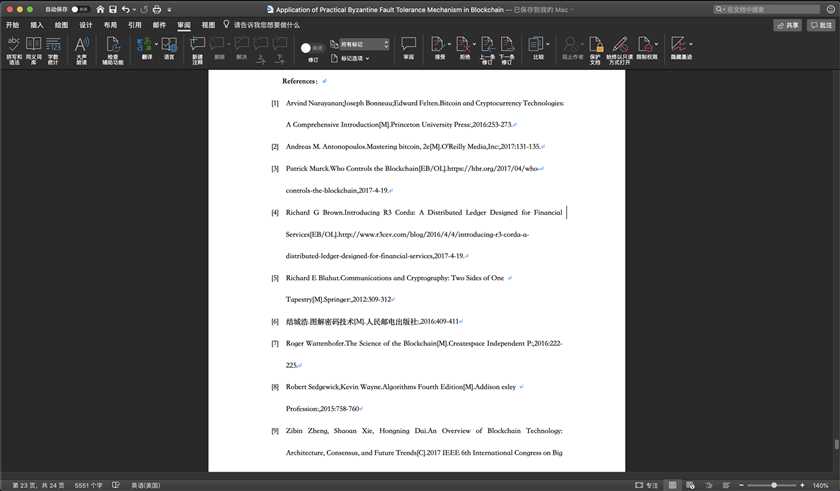Click the spelling check status bar icon
This screenshot has height=491, width=840.
(x=116, y=485)
